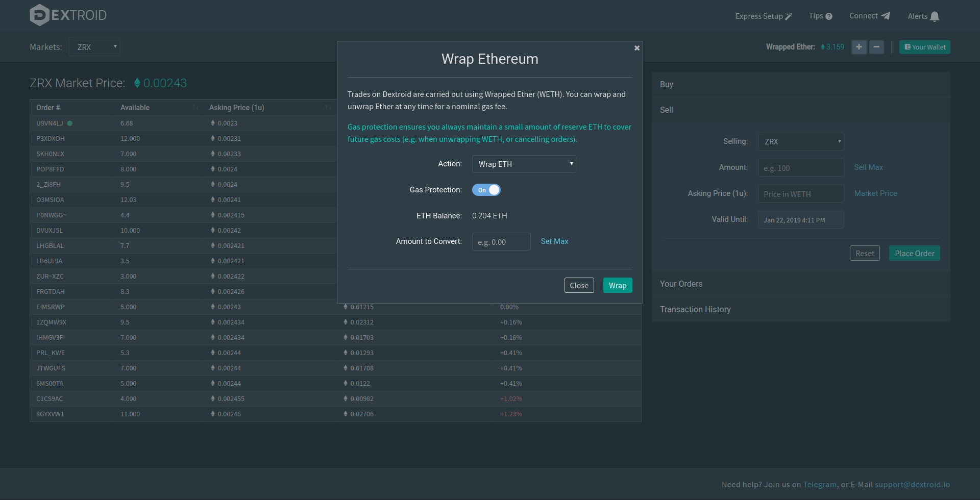Click Wrapped Ether balance 3.159
This screenshot has height=500, width=980.
coord(832,47)
